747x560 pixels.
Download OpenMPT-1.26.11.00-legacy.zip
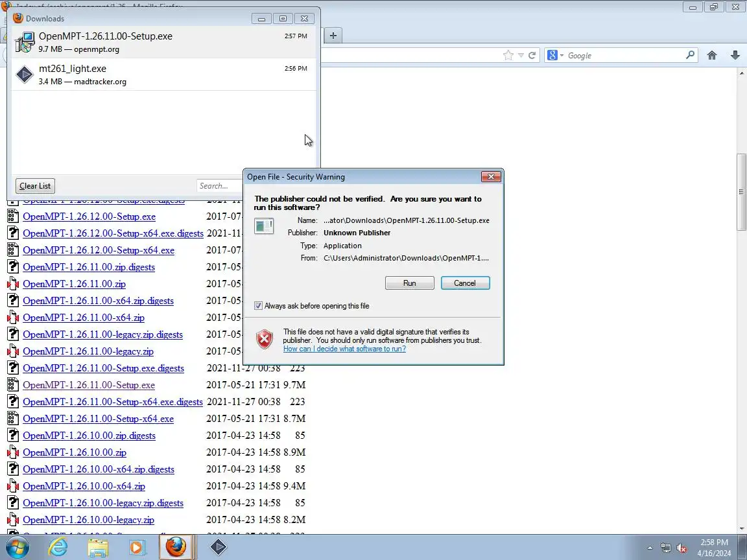[x=88, y=351]
